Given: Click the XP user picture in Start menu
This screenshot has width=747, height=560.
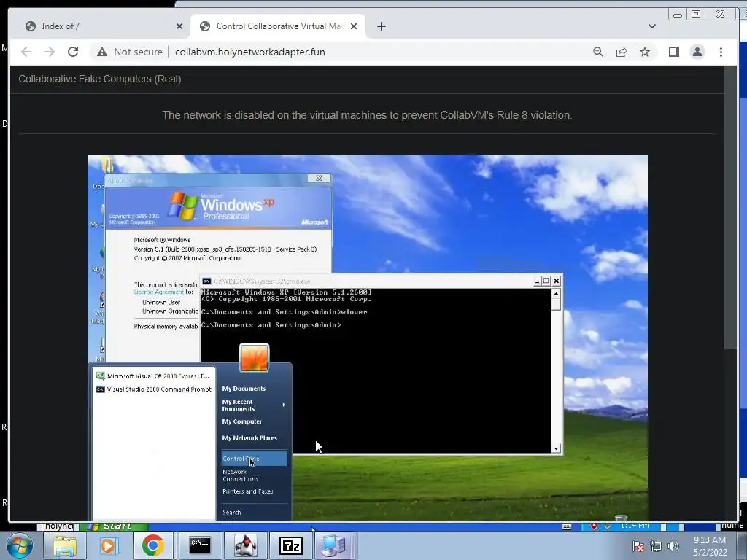Looking at the screenshot, I should point(255,357).
